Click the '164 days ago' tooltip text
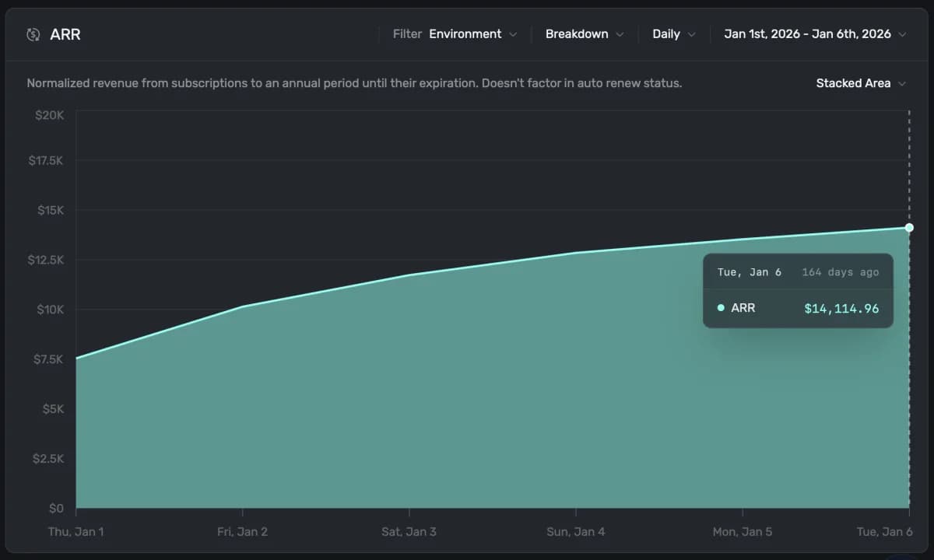The width and height of the screenshot is (934, 560). (x=841, y=272)
